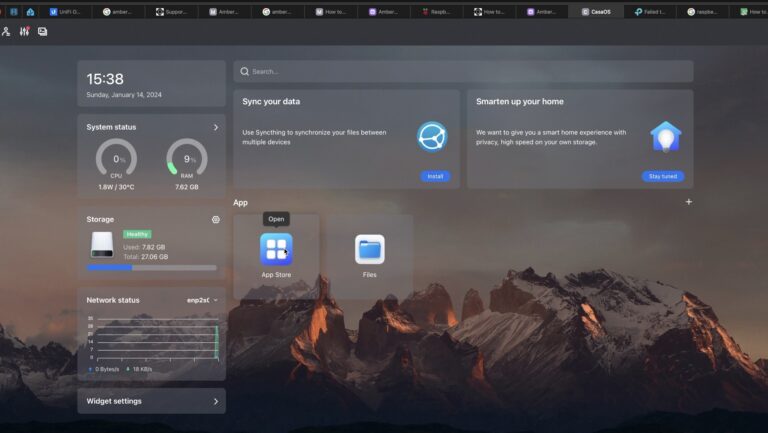Open storage settings gear icon

click(x=215, y=220)
